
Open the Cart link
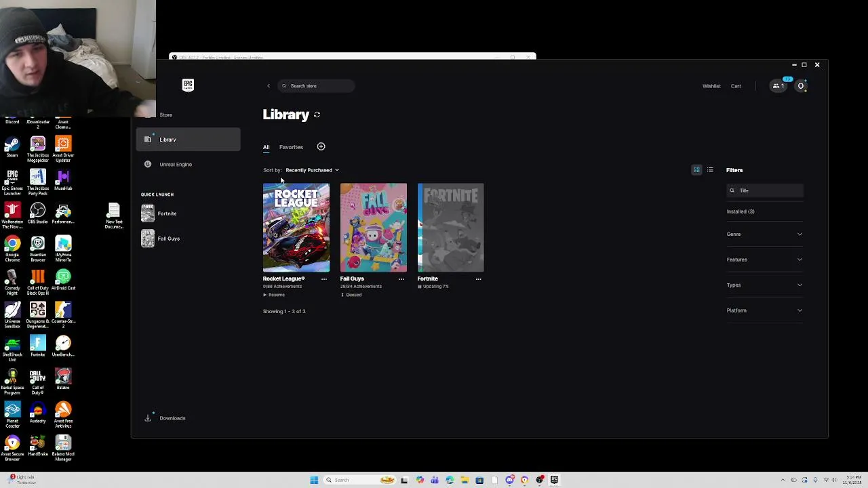pos(736,86)
